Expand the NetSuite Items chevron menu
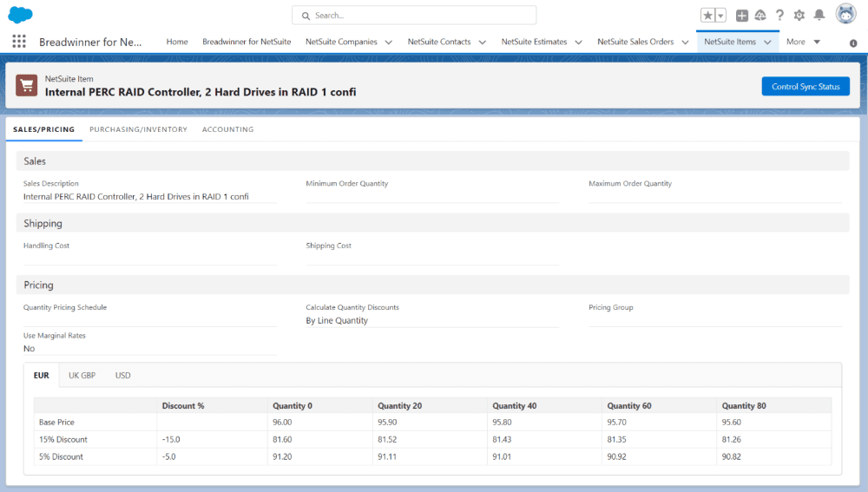The image size is (868, 492). [x=768, y=42]
